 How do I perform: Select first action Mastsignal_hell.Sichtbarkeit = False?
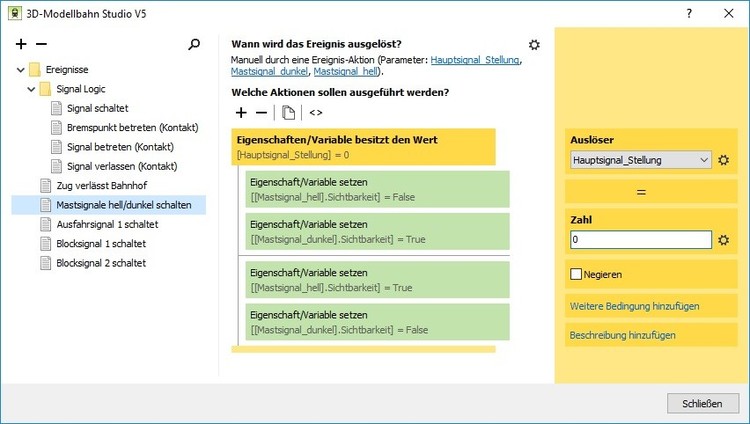click(377, 189)
